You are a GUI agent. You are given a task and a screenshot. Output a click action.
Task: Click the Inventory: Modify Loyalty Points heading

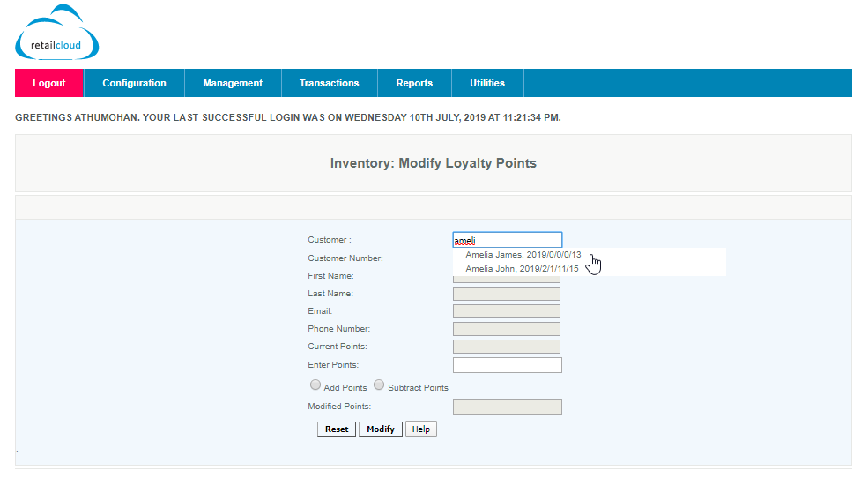coord(434,163)
